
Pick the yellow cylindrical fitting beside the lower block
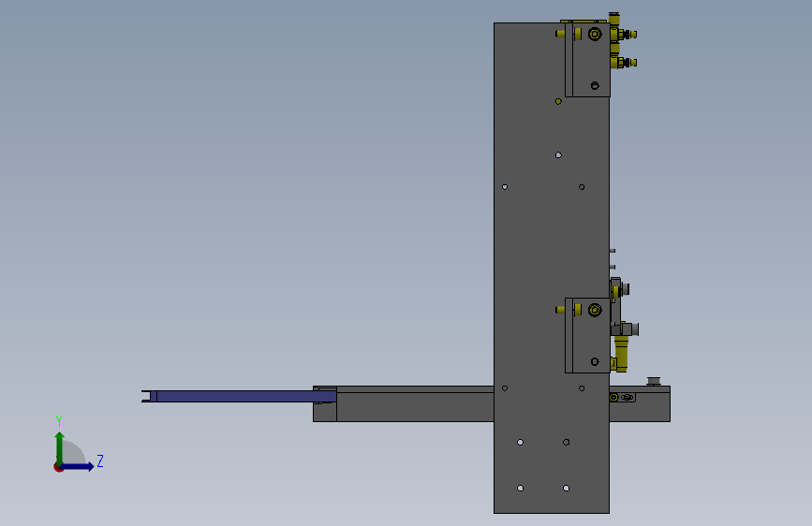pos(621,353)
